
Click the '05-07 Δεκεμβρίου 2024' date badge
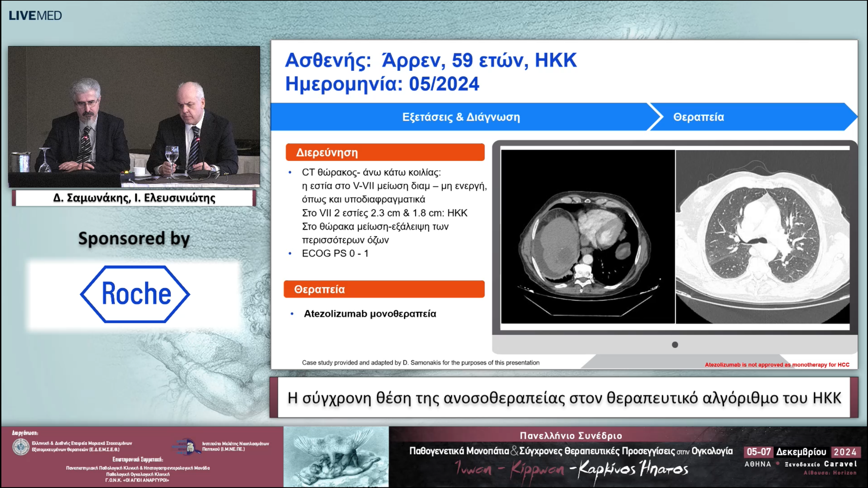pyautogui.click(x=803, y=452)
